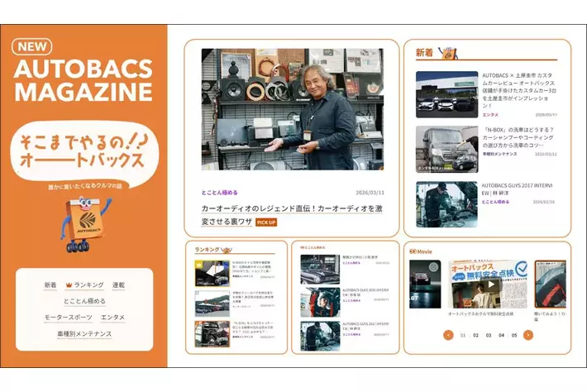Click the mascot icon next to 新着 heading

(x=449, y=52)
